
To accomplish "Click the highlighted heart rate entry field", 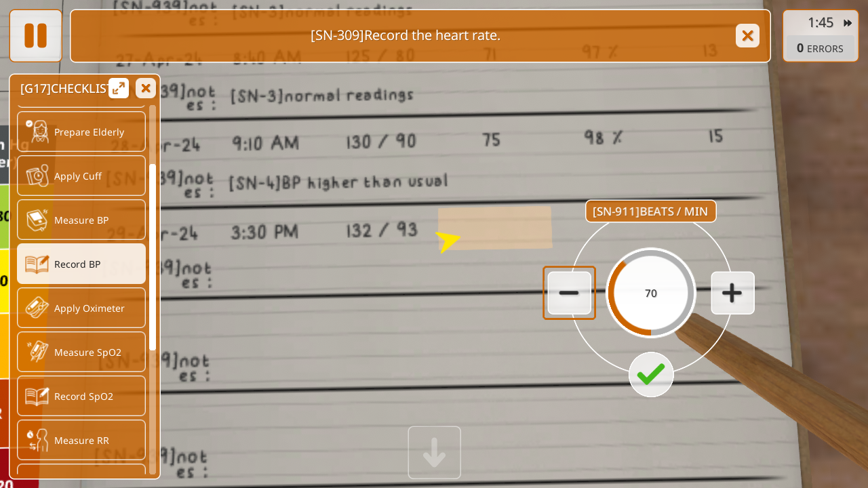I will [x=495, y=228].
